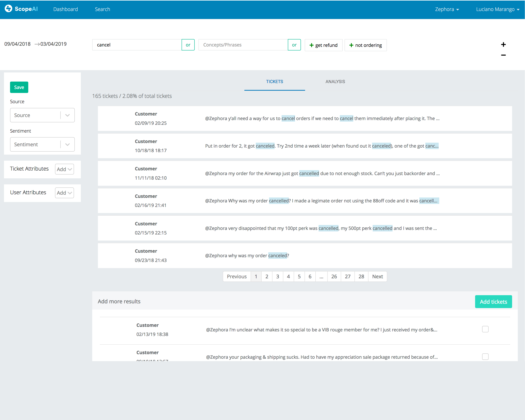This screenshot has width=525, height=420.
Task: Go to page 6 of tickets
Action: [310, 277]
